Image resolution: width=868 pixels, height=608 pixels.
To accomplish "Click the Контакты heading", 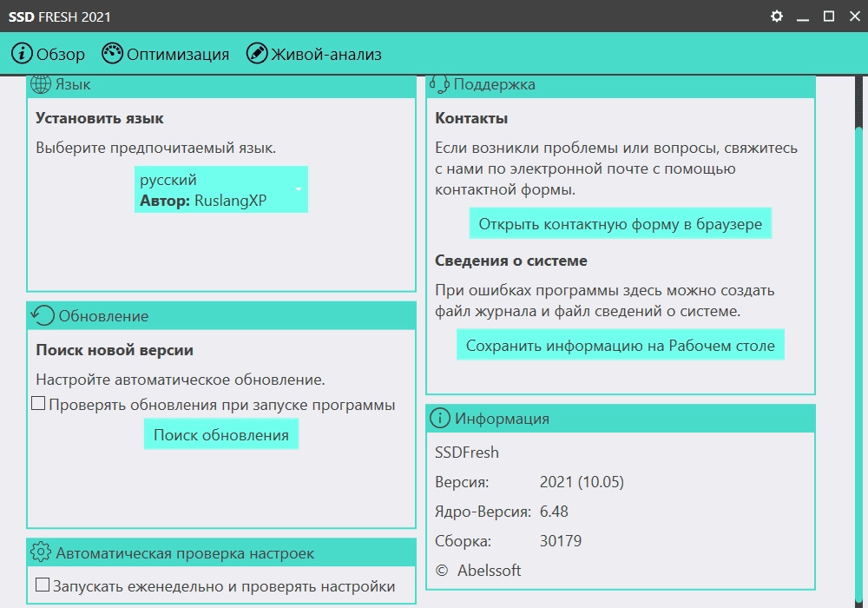I will [x=471, y=118].
